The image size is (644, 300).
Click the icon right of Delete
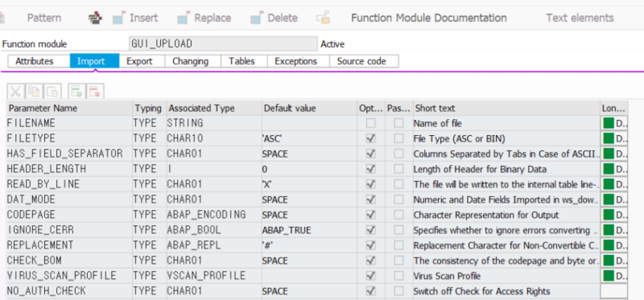pos(324,18)
